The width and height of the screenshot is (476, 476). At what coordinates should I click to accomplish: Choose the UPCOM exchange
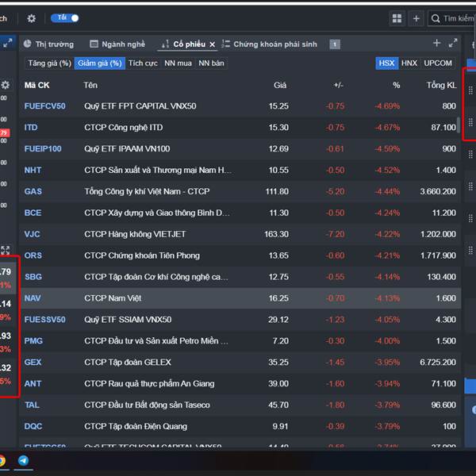pyautogui.click(x=438, y=63)
